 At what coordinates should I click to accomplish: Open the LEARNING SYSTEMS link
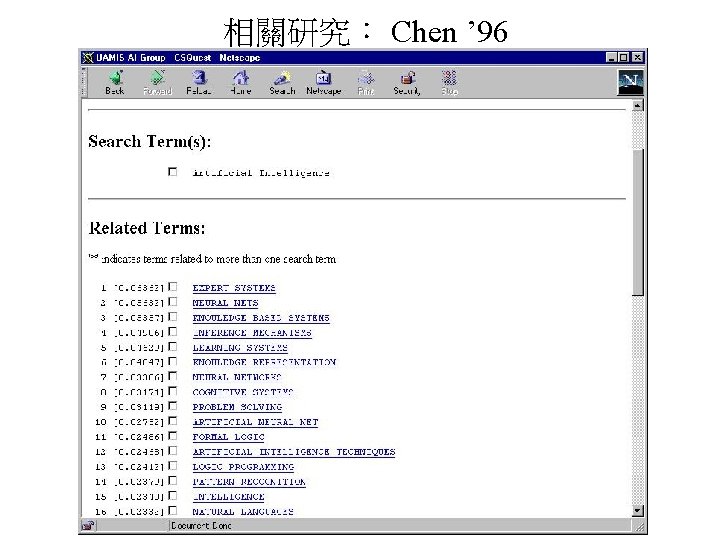(x=240, y=348)
